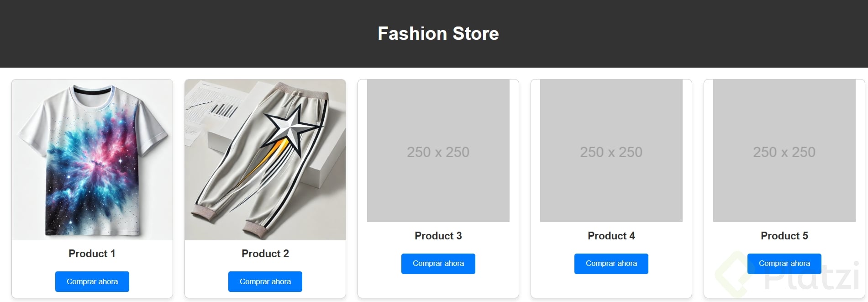This screenshot has height=302, width=868.
Task: Click the galaxy t-shirt product image
Action: coord(92,159)
